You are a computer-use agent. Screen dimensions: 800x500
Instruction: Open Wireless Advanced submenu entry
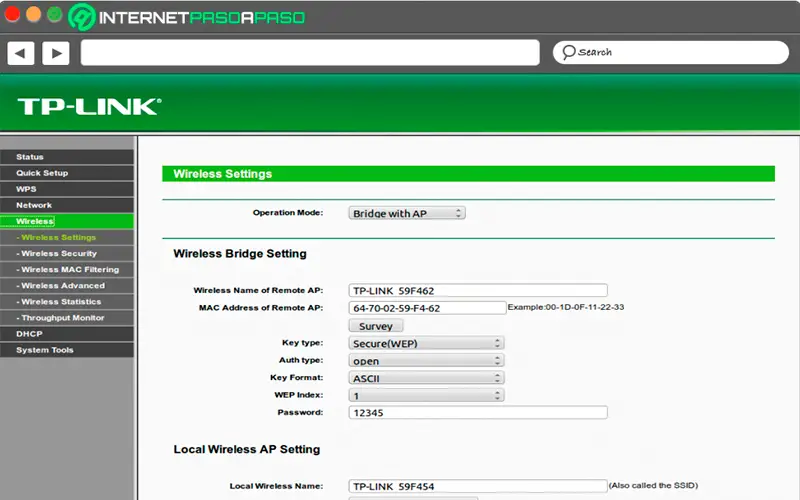click(67, 286)
